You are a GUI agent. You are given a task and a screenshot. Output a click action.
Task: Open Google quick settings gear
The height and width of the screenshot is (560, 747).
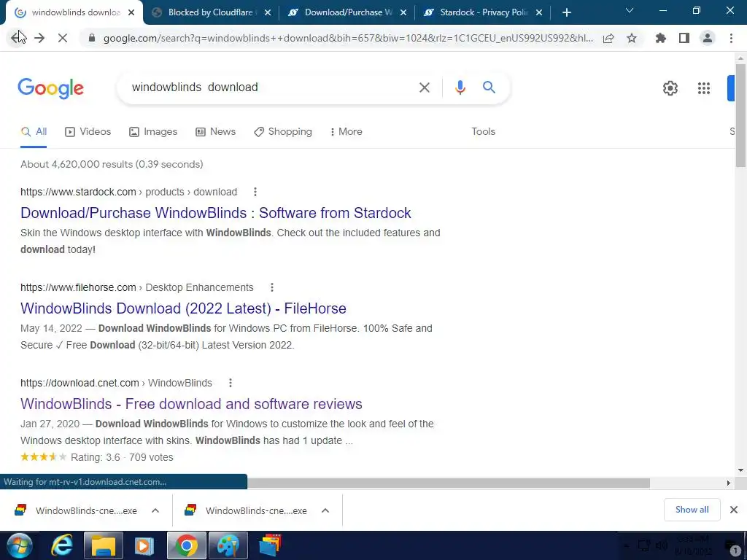(x=670, y=88)
